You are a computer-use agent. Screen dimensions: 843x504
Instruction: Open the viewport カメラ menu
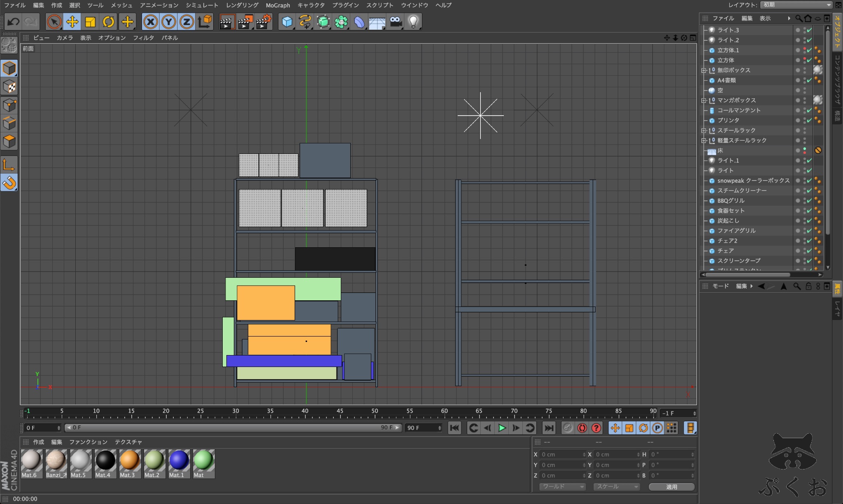tap(65, 38)
